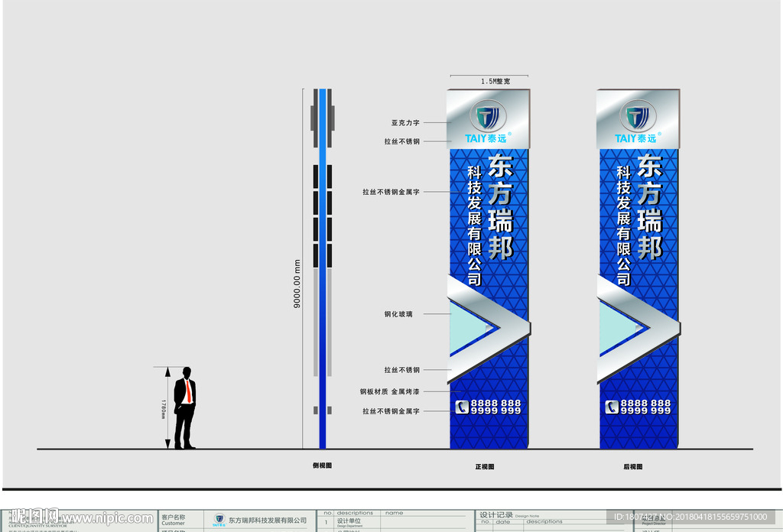
Task: Click the '拉丝不锈钢金属字' label pointing at the phone number
Action: [391, 411]
